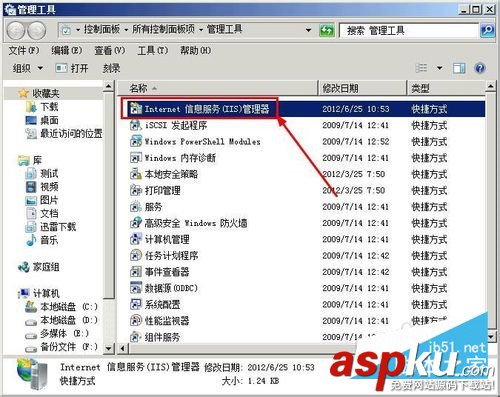Expand the 组织 dropdown
500x397 pixels.
tap(28, 68)
